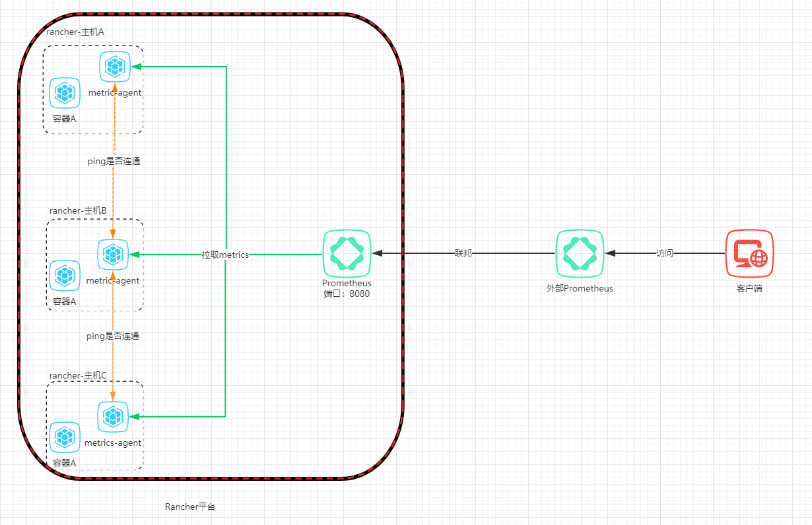
Task: Click the 拉取metrics edge label
Action: click(x=225, y=255)
